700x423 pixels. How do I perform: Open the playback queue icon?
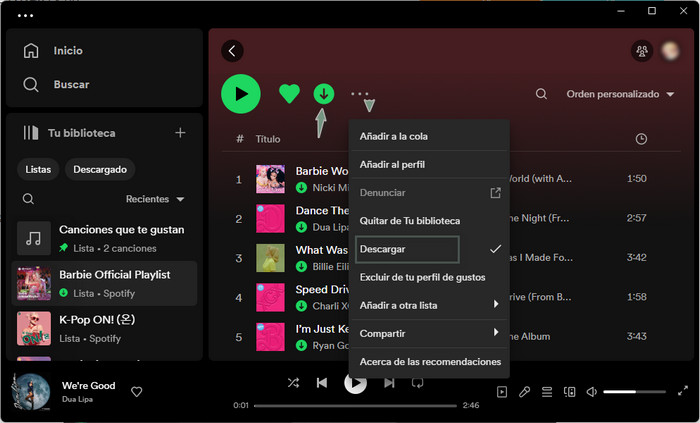coord(547,392)
